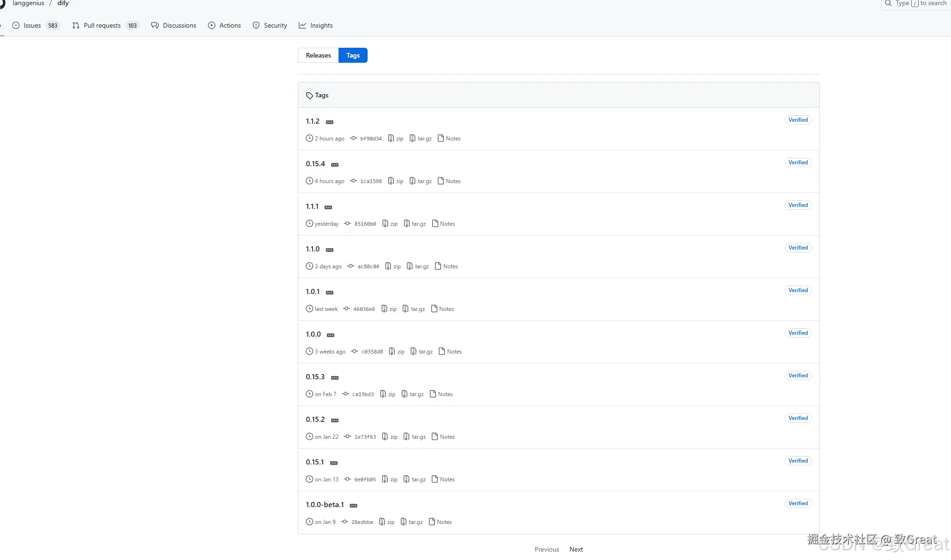Viewport: 951px width, 560px height.
Task: Download zip icon for tag 1.1.2
Action: coord(391,139)
